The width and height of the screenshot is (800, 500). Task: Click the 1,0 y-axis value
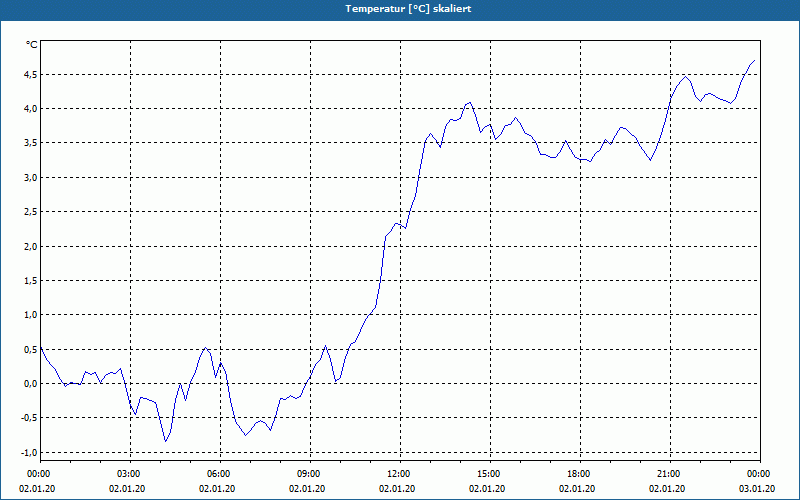tap(31, 315)
